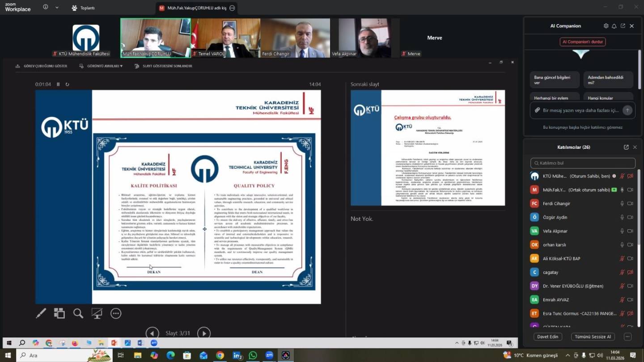This screenshot has height=362, width=644.
Task: Expand the Görüntü Ayarları dropdown
Action: tap(101, 66)
